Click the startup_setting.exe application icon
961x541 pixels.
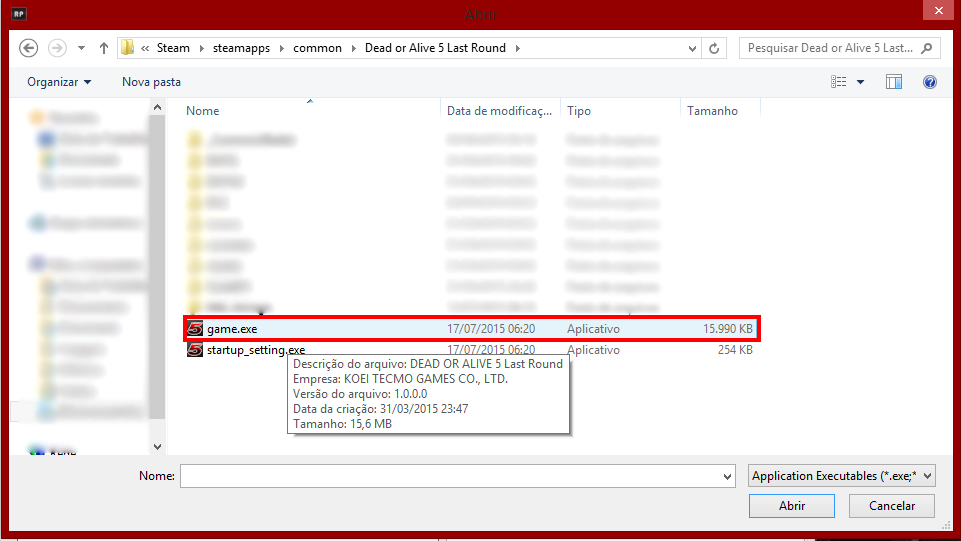tap(195, 349)
